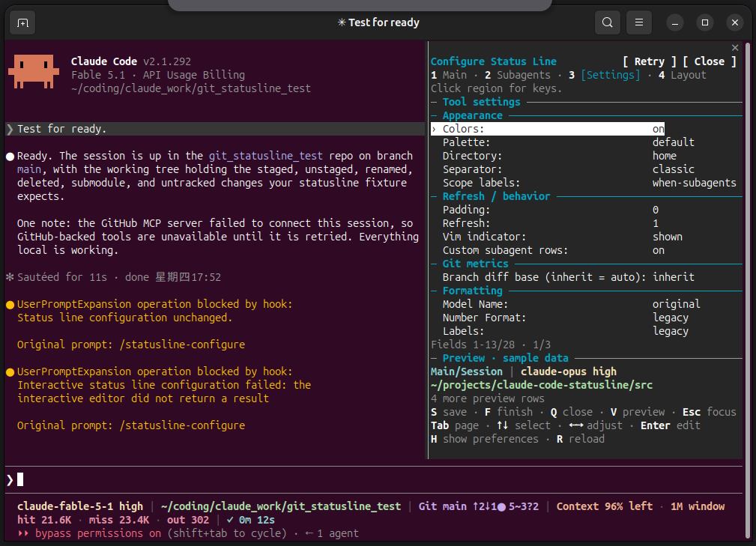Click the terminal vertical scrollbar
Image resolution: width=756 pixels, height=546 pixels.
pyautogui.click(x=748, y=289)
